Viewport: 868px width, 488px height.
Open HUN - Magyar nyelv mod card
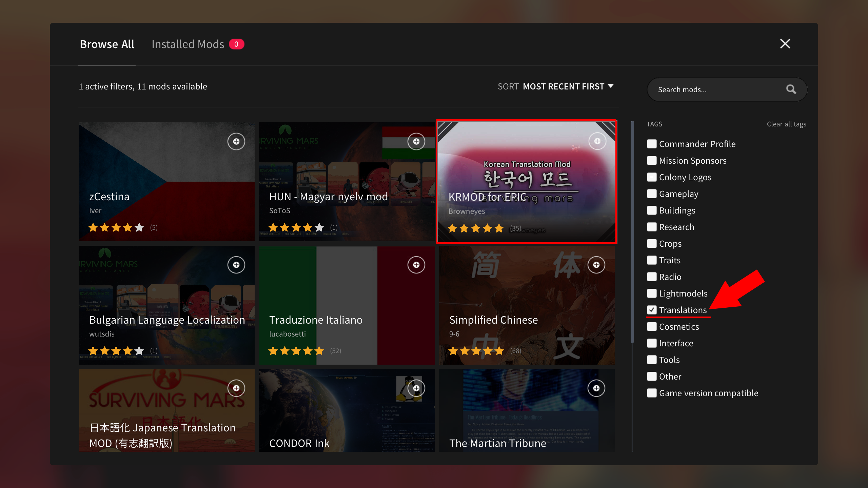coord(347,182)
